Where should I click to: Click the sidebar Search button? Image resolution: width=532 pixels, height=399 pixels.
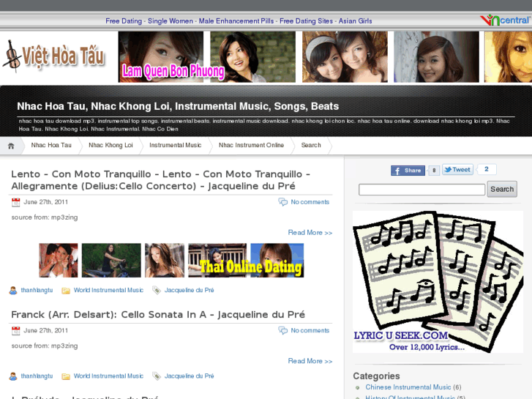pos(502,189)
